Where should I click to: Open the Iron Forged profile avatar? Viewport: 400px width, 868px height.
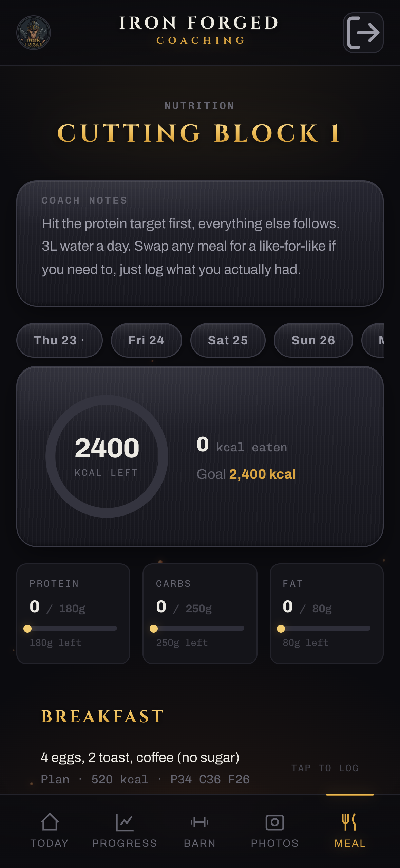pyautogui.click(x=34, y=33)
